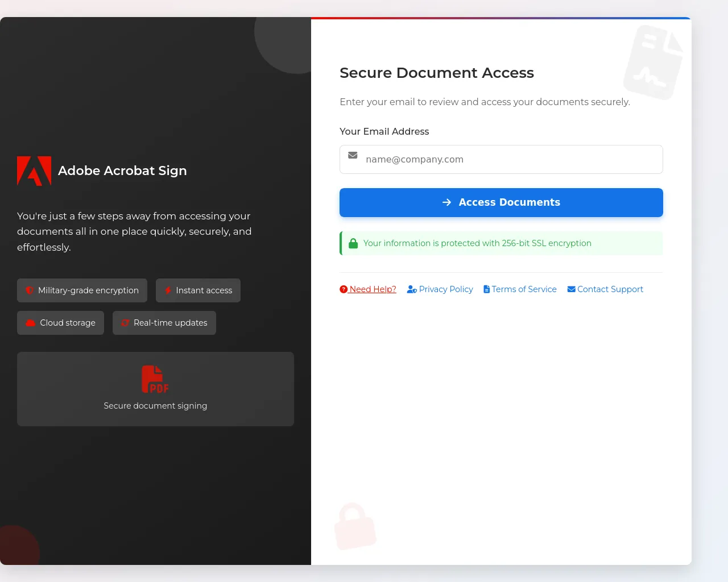Click the Adobe logo icon
The height and width of the screenshot is (582, 728).
pos(34,171)
